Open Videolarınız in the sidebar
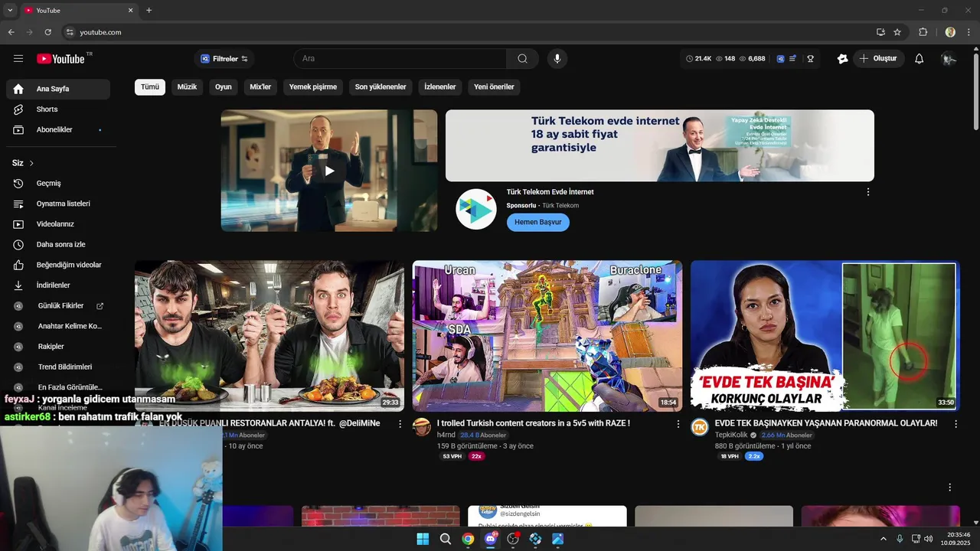The image size is (980, 551). (58, 224)
